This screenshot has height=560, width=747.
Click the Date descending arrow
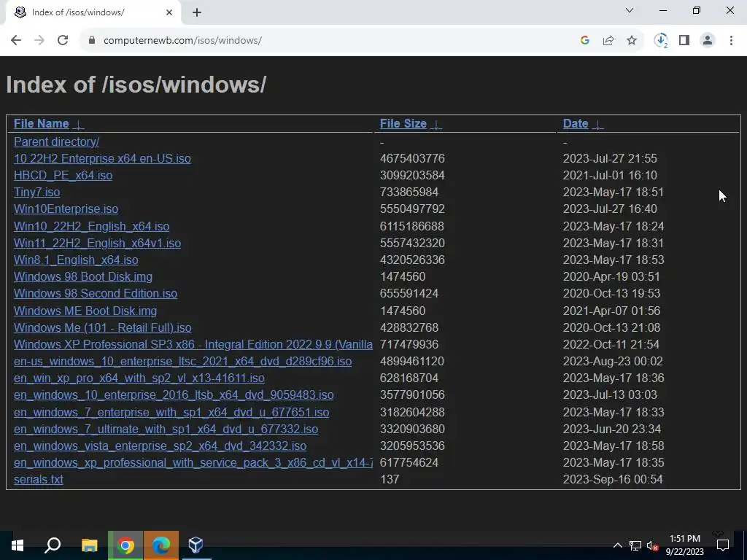[x=597, y=124]
